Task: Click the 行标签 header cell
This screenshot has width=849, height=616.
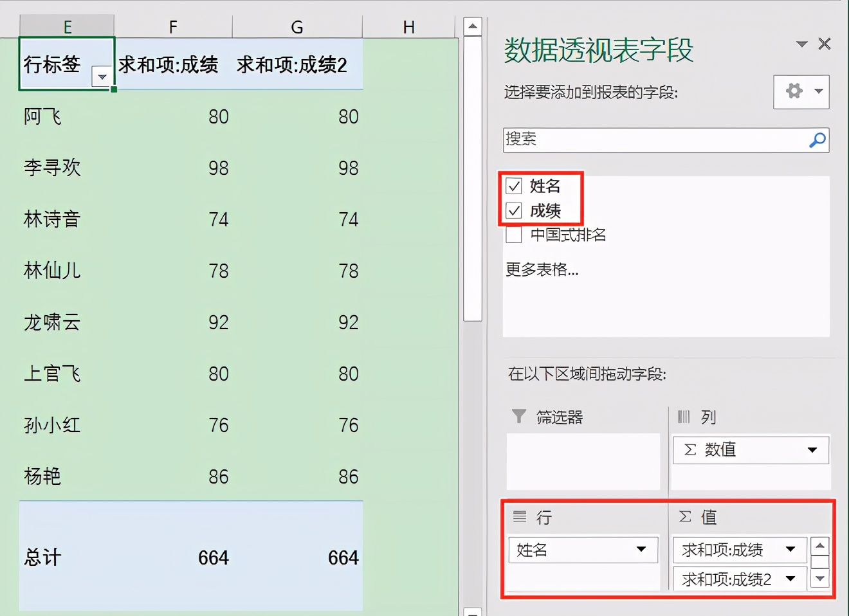Action: 67,64
